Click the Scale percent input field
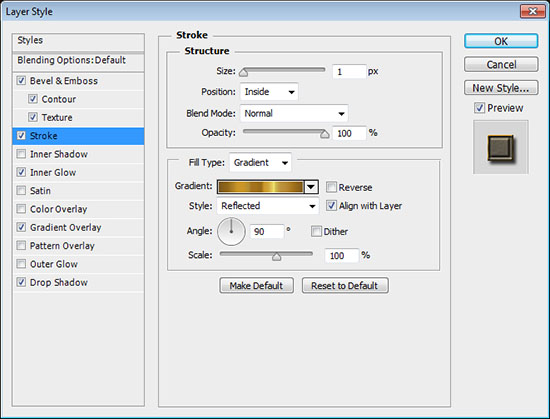Screen dimensions: 550x419 click(342, 255)
